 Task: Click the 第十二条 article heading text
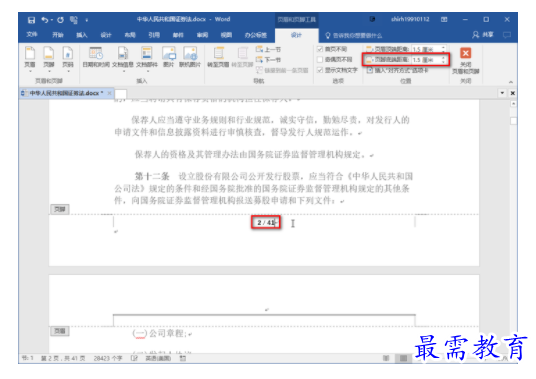pos(152,177)
